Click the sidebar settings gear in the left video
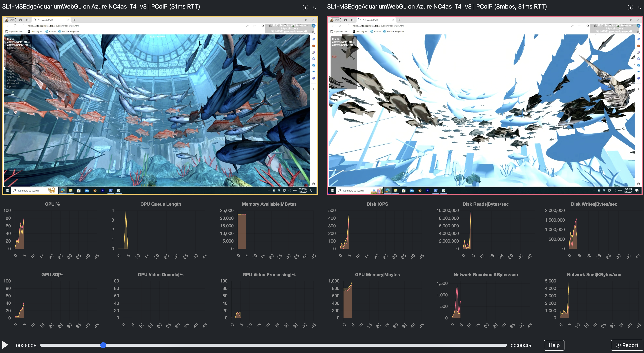The height and width of the screenshot is (353, 644). (313, 184)
